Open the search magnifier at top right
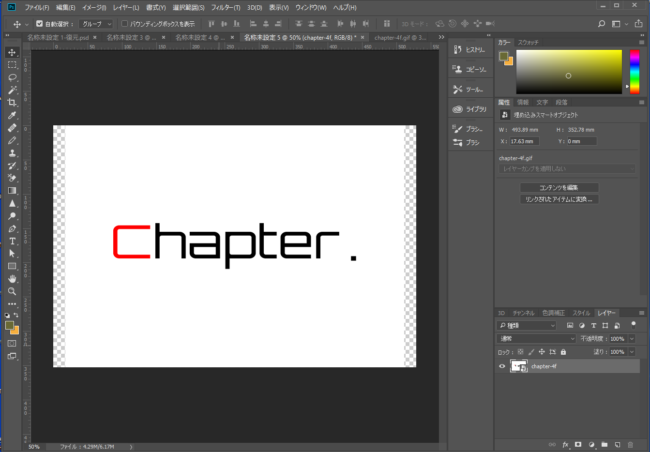 pyautogui.click(x=601, y=24)
